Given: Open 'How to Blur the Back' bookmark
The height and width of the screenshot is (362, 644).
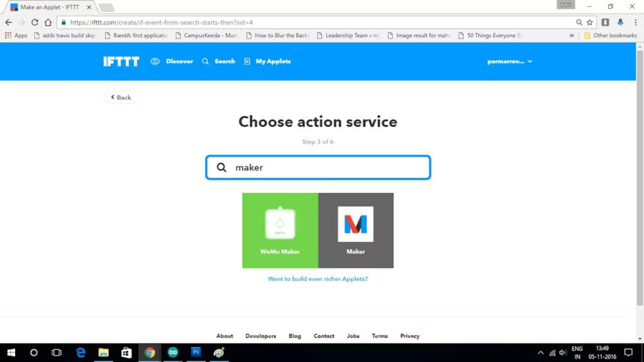Looking at the screenshot, I should (x=277, y=36).
